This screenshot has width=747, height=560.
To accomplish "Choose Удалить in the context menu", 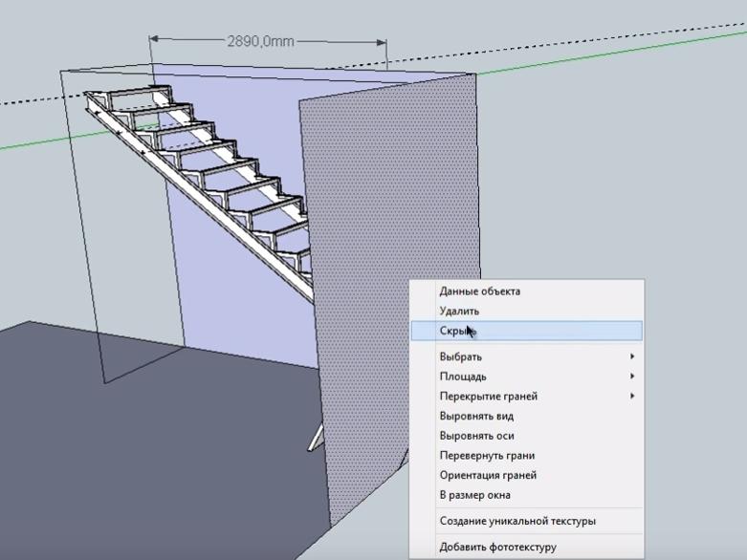I will (x=459, y=311).
